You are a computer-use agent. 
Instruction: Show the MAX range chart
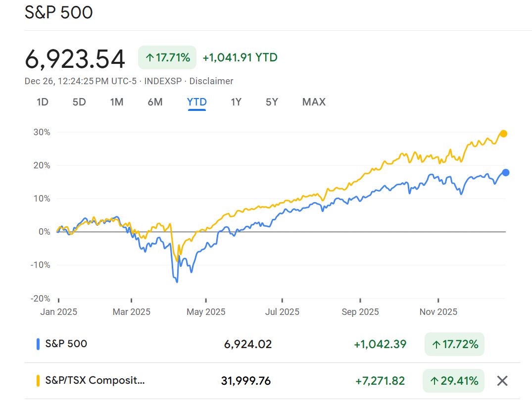[314, 102]
